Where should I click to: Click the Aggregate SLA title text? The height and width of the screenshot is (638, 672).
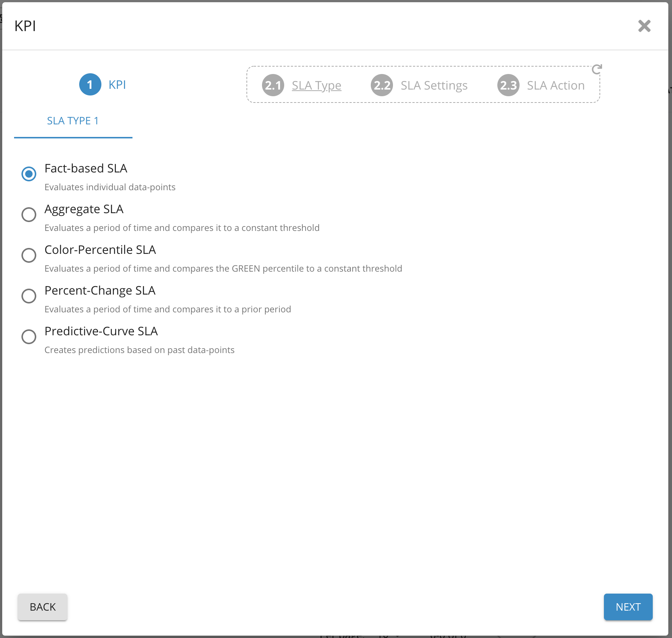84,209
